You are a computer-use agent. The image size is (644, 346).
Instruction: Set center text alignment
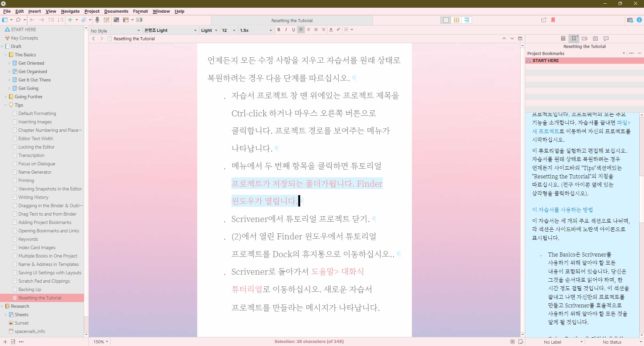[x=309, y=30]
